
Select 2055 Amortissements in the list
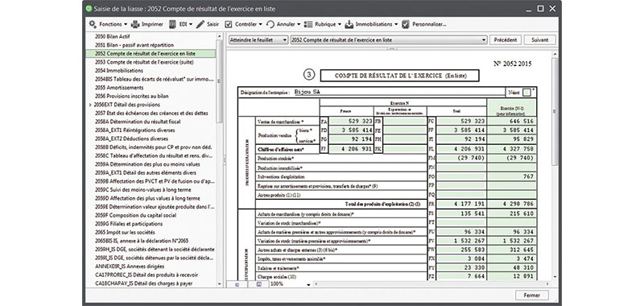[x=119, y=88]
